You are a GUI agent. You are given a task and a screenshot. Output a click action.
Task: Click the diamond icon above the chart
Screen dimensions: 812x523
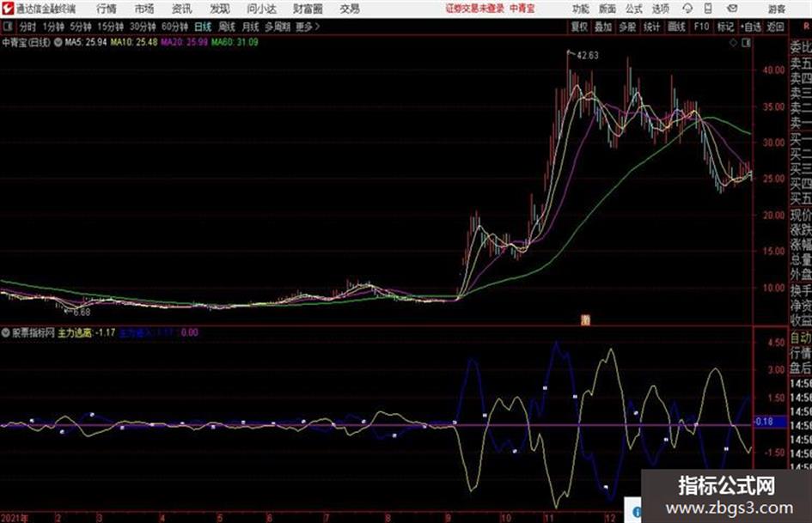733,43
